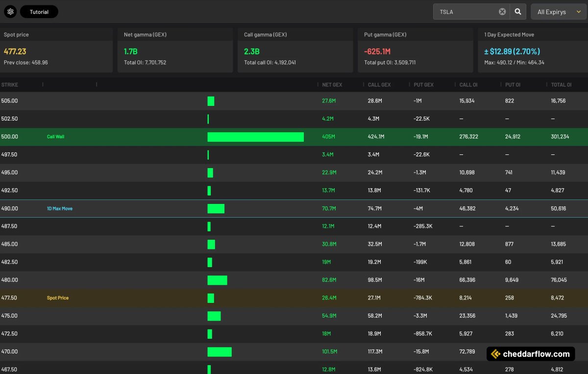Sort the table by CALL OI

coord(467,84)
